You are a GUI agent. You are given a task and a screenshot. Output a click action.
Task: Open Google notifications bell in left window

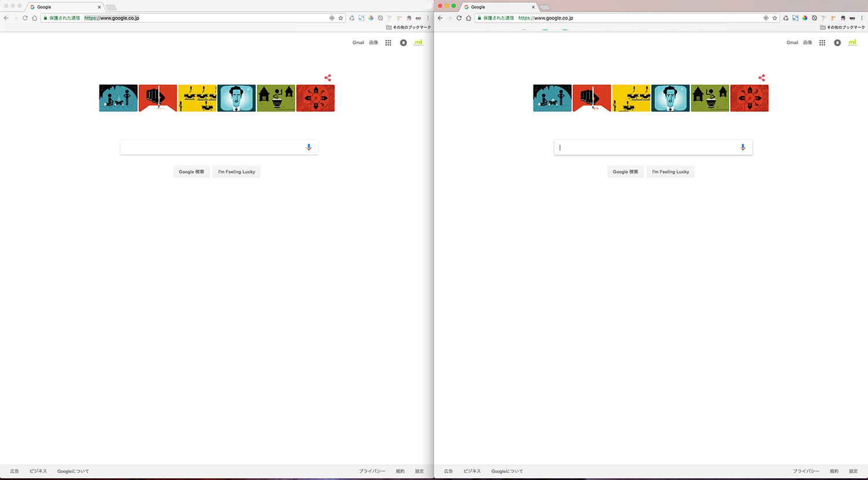point(403,43)
